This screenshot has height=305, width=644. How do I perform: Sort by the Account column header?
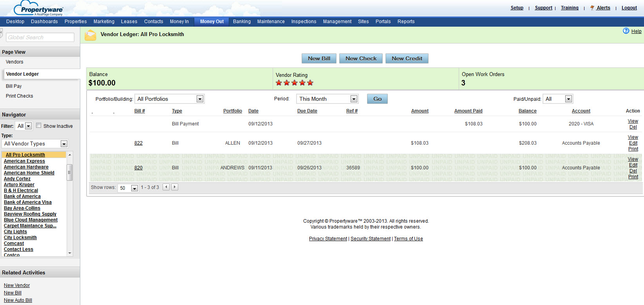[x=581, y=111]
